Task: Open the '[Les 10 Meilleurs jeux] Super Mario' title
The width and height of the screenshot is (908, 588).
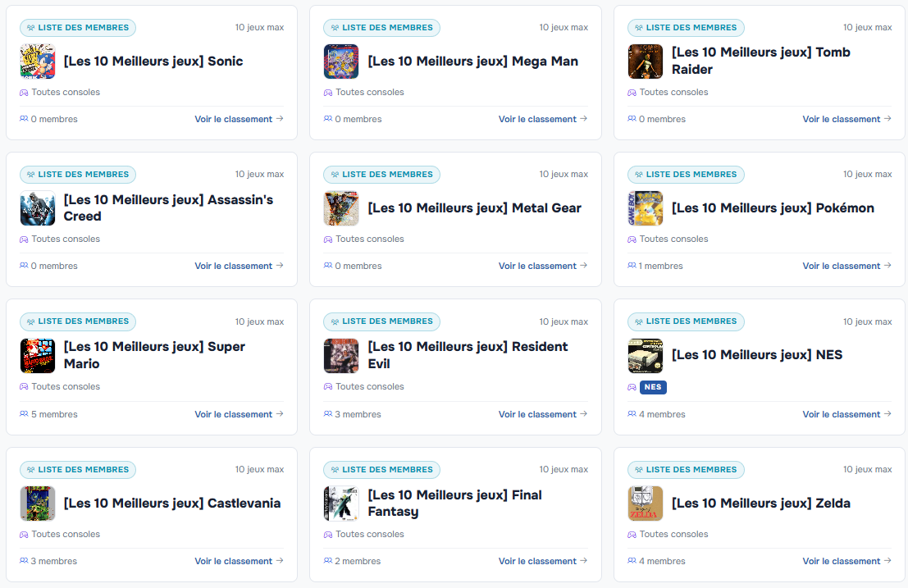Action: (x=155, y=355)
